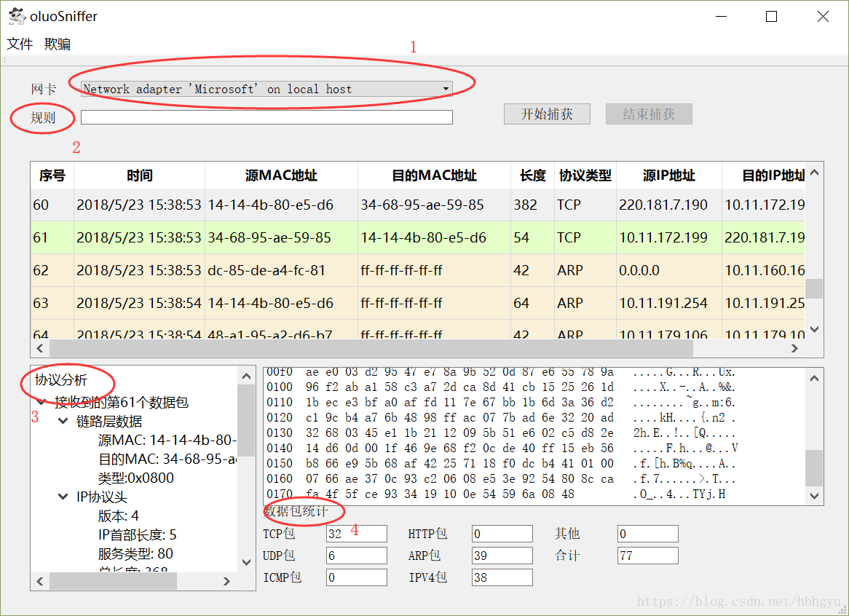Click the 结束捕获 button
849x616 pixels.
click(x=649, y=114)
